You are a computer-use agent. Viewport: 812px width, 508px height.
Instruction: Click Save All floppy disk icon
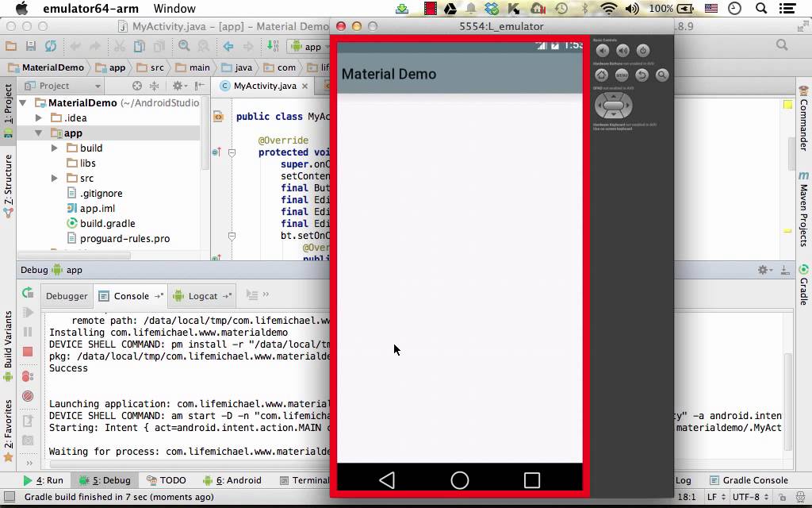click(x=31, y=46)
